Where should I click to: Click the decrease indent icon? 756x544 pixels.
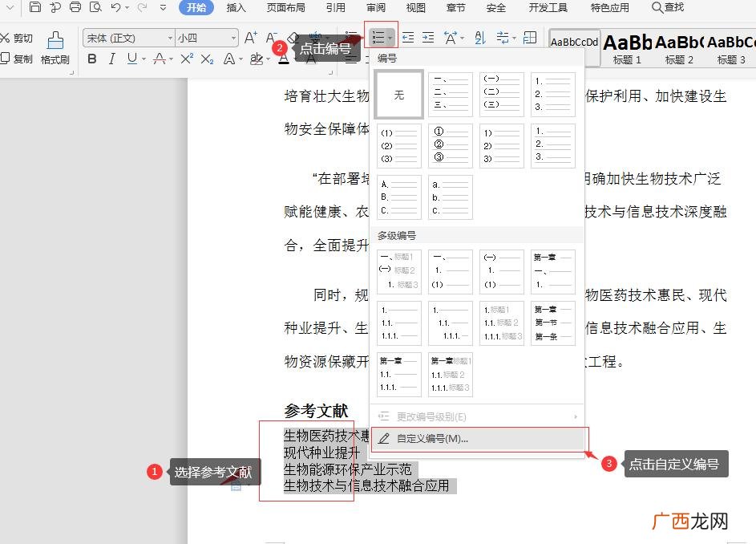pos(408,38)
